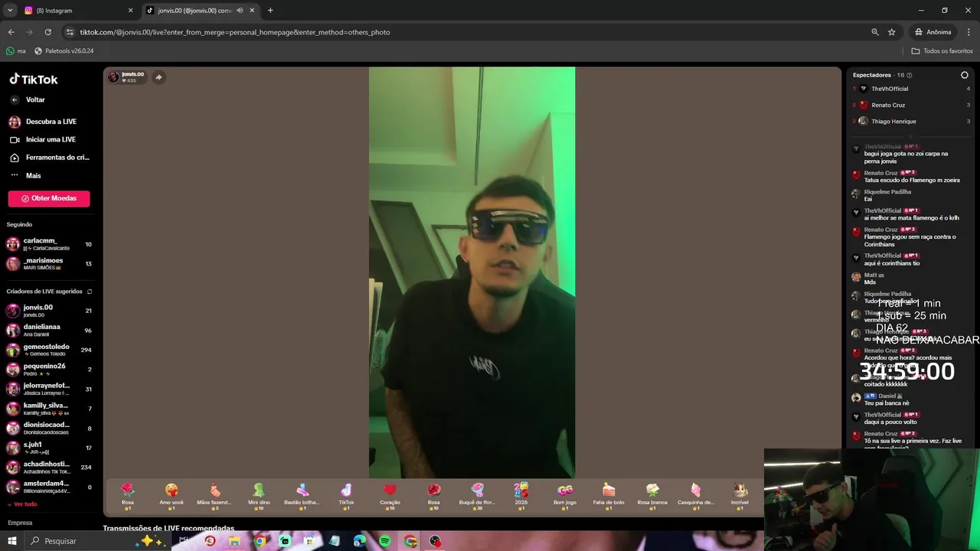Bookmark this page with the star icon

[x=892, y=32]
